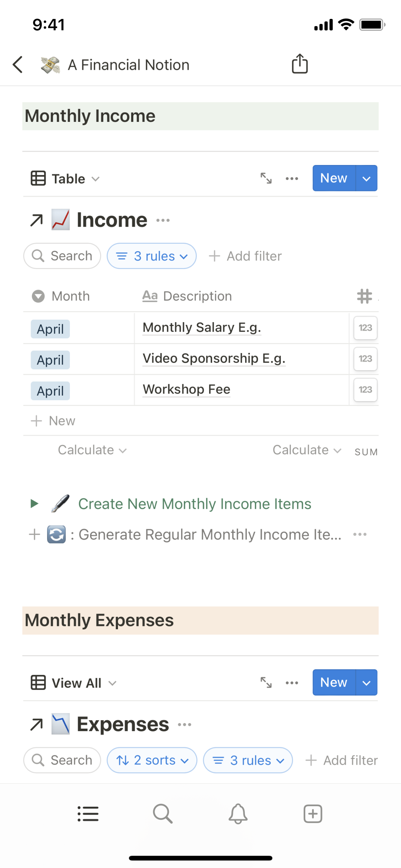401x868 pixels.
Task: Open the Monthly Salary E.g. entry
Action: click(202, 327)
